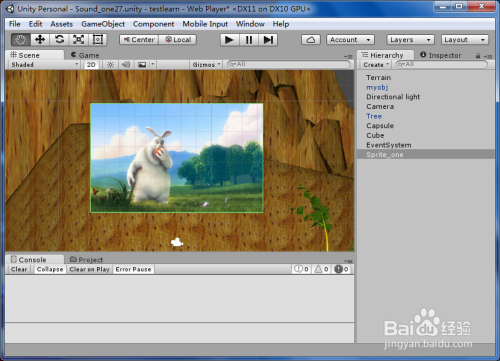Select the Rect transform tool

pyautogui.click(x=98, y=40)
